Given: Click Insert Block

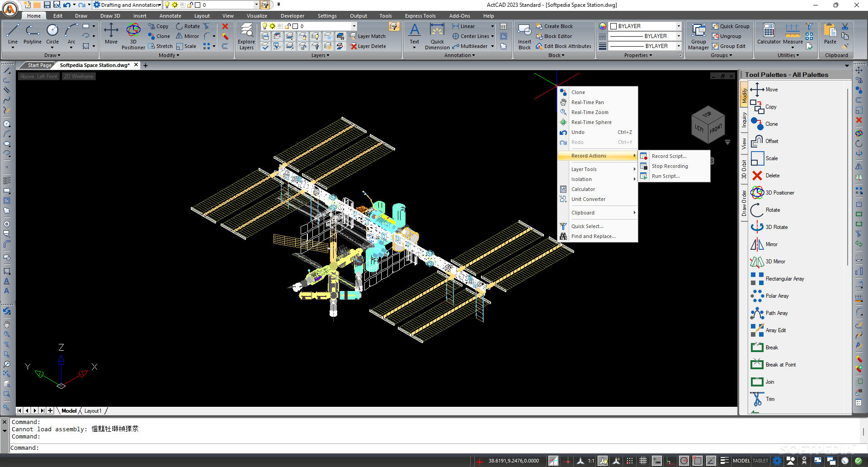Looking at the screenshot, I should [524, 36].
